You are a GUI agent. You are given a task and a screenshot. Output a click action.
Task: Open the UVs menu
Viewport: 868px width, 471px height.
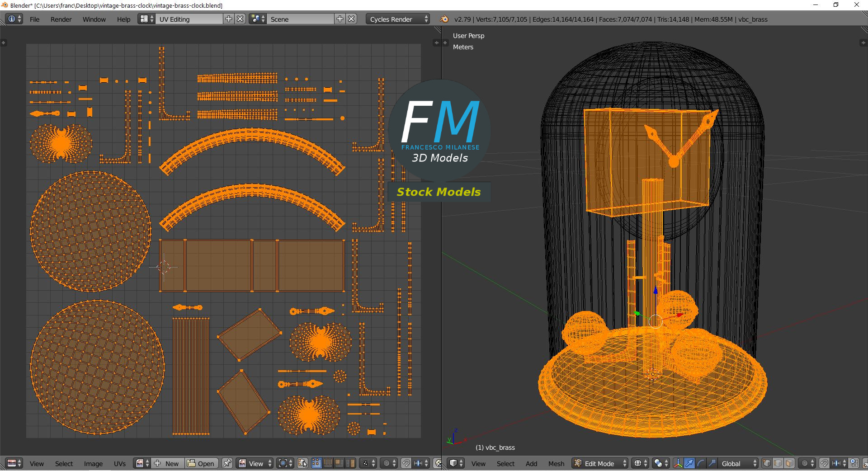(120, 463)
